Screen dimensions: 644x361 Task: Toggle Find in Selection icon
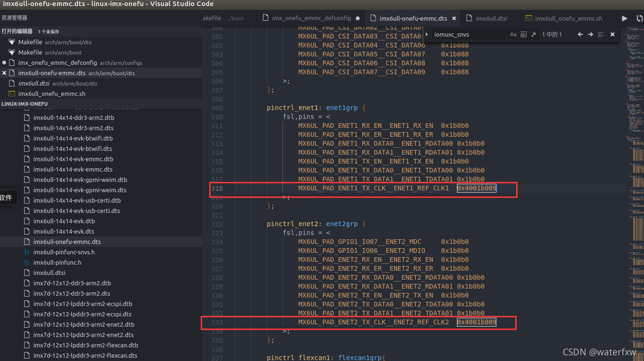click(601, 34)
